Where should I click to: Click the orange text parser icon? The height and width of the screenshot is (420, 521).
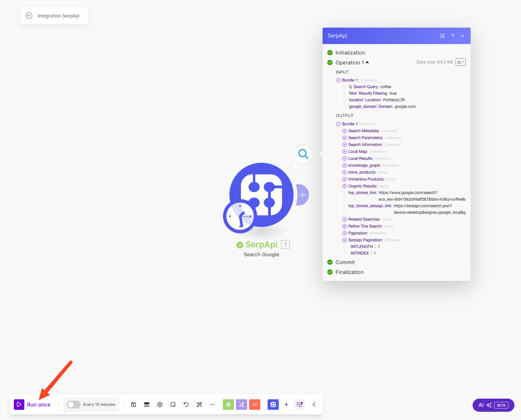pos(255,405)
